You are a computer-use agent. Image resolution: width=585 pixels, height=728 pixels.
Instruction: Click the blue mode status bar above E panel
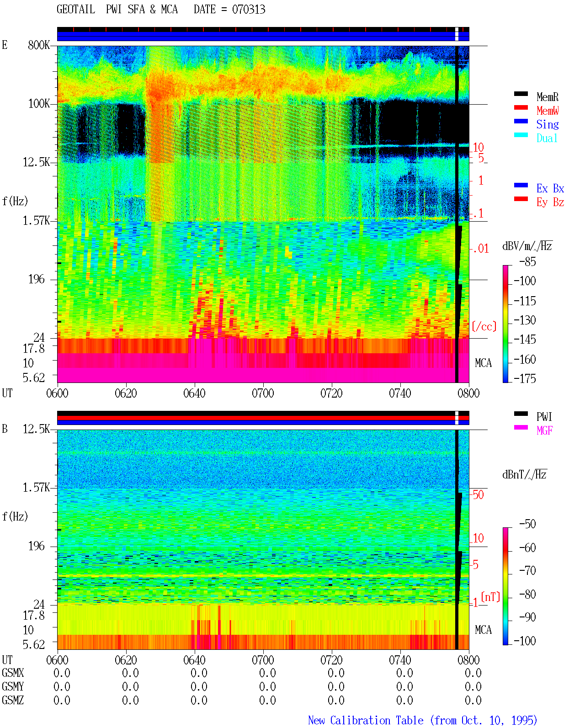click(263, 37)
